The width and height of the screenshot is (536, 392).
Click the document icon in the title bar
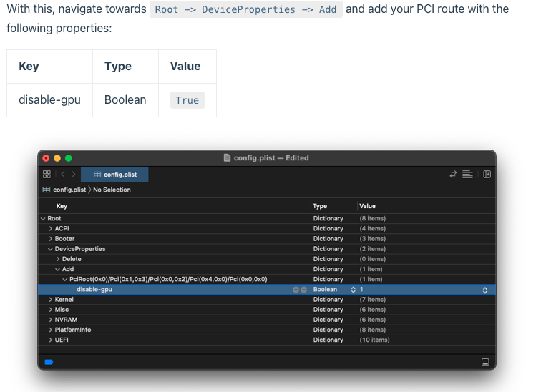pos(227,157)
